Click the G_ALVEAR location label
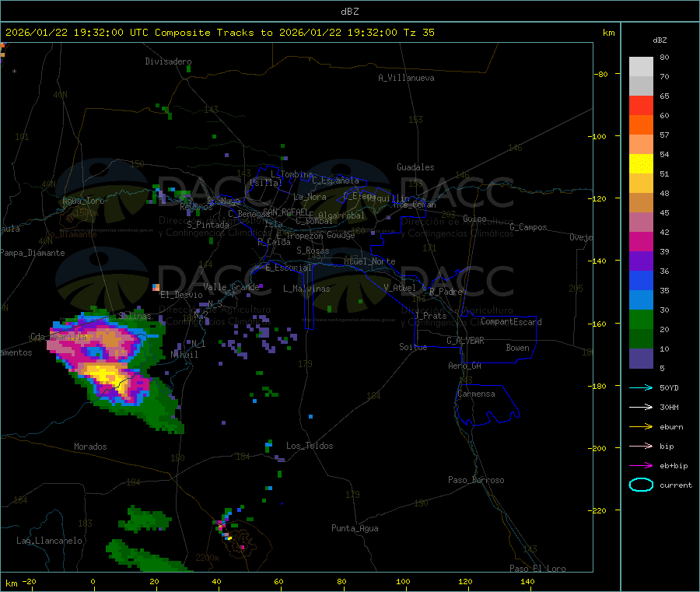700x592 pixels. pyautogui.click(x=465, y=341)
